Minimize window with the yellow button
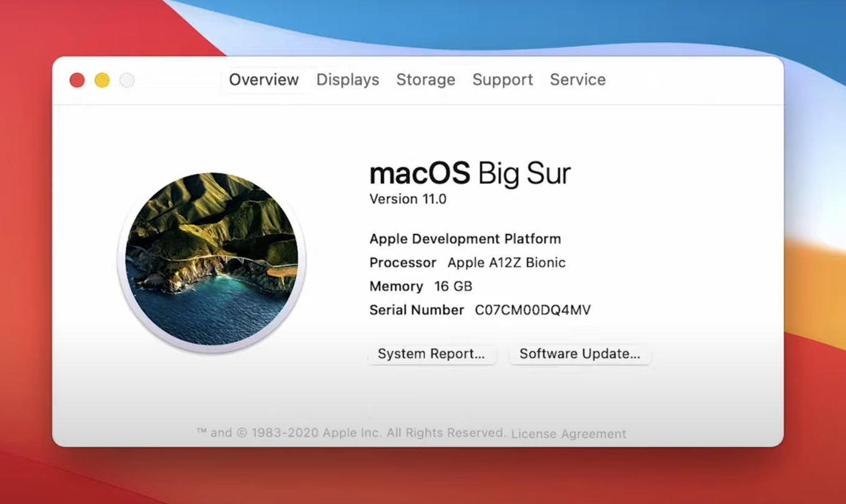 (x=102, y=80)
